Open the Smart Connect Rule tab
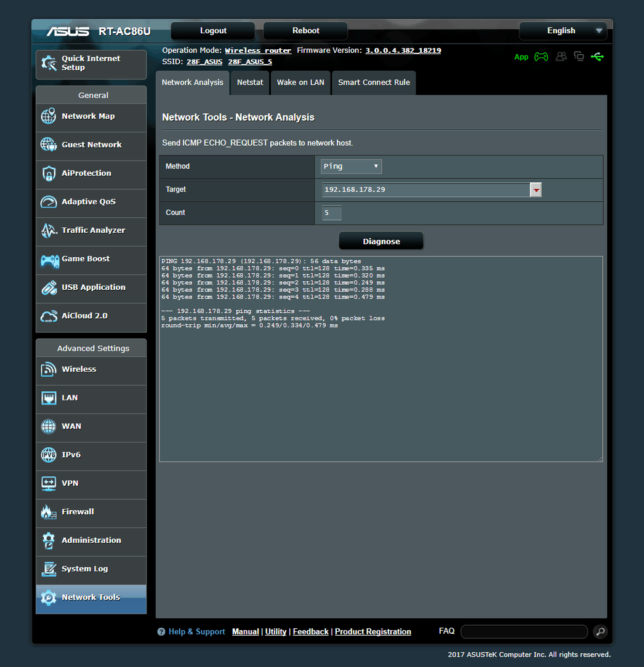This screenshot has height=667, width=644. (x=374, y=82)
